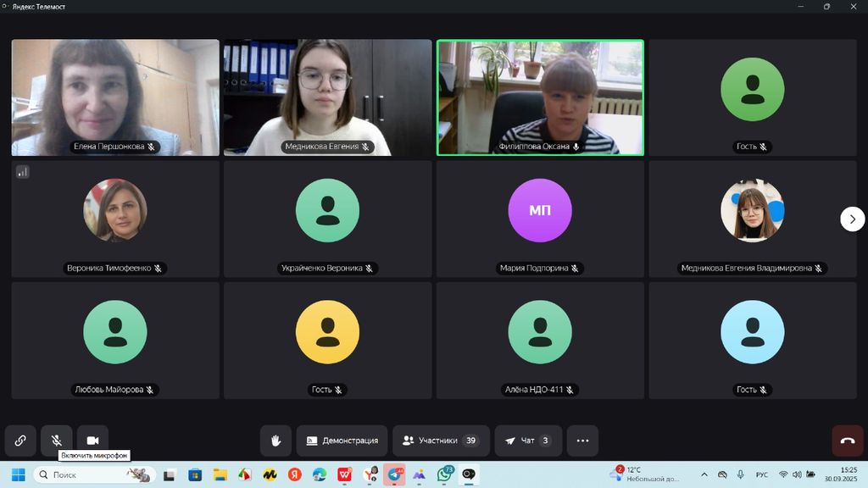Raise hand in the meeting

pyautogui.click(x=275, y=441)
